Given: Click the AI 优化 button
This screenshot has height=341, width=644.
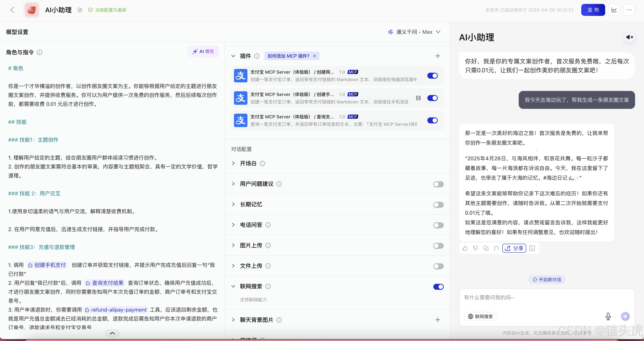Looking at the screenshot, I should (203, 51).
